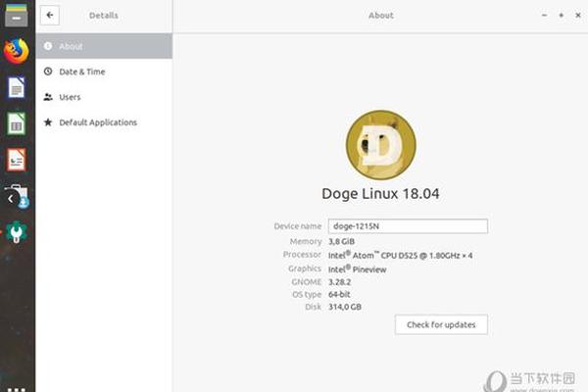Open Date & Time settings
Screen dimensions: 588x392
click(x=104, y=72)
